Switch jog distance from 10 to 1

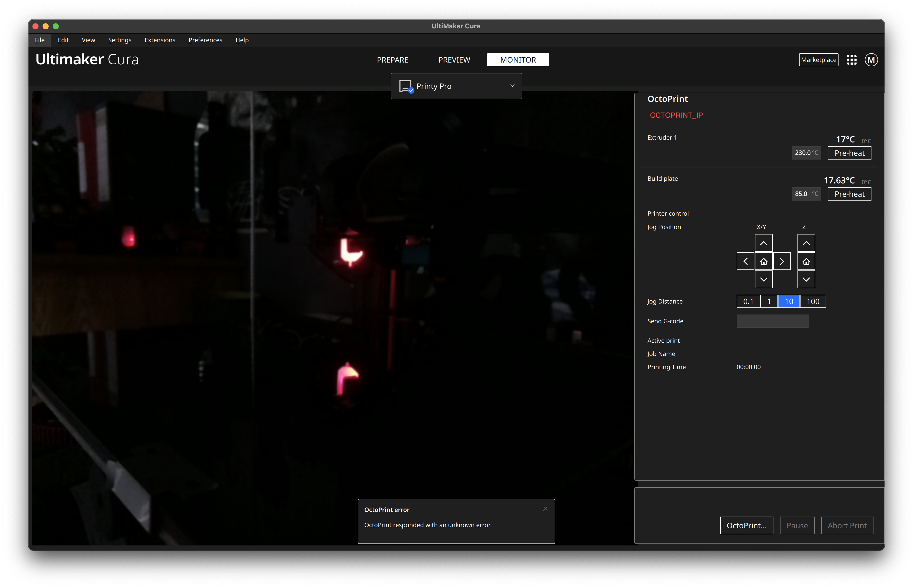pos(769,301)
